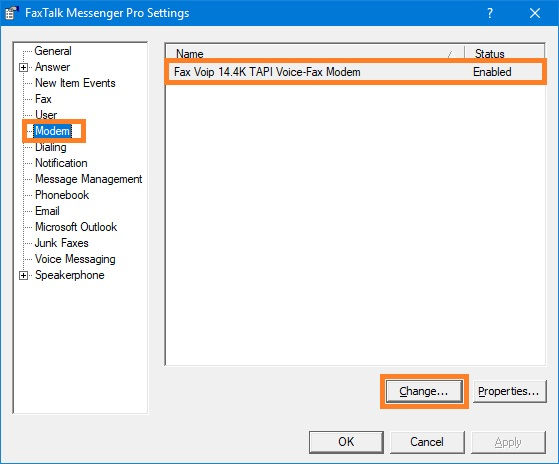Open New Item Events settings
The height and width of the screenshot is (464, 559).
click(x=75, y=83)
